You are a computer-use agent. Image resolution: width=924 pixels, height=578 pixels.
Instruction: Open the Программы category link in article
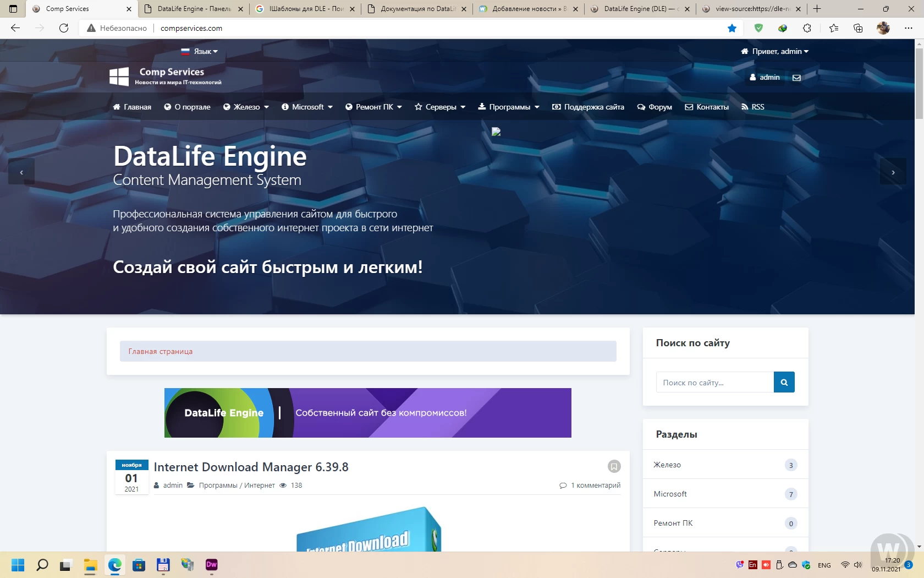[218, 485]
